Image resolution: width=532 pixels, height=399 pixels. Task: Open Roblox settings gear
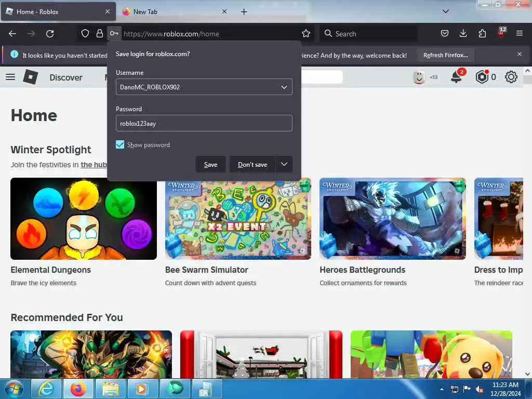pyautogui.click(x=511, y=77)
